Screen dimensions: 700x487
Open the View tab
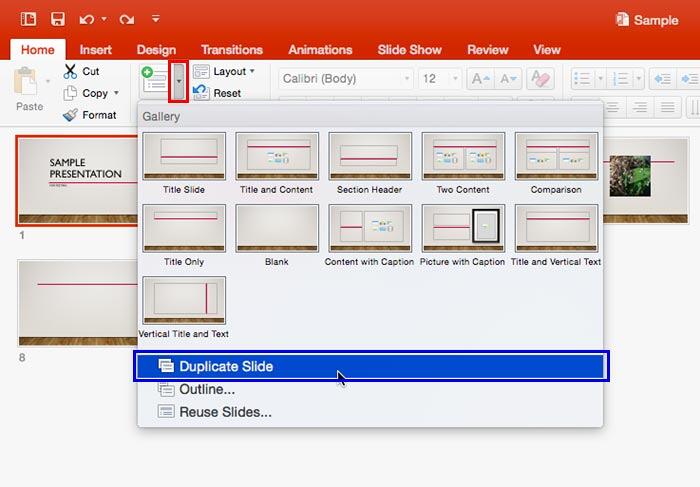(x=546, y=50)
